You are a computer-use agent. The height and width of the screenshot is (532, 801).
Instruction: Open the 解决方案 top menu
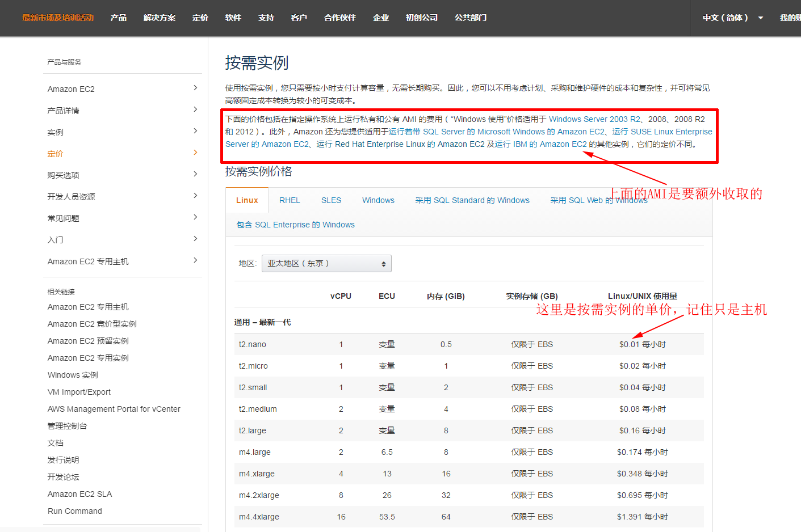click(x=160, y=18)
